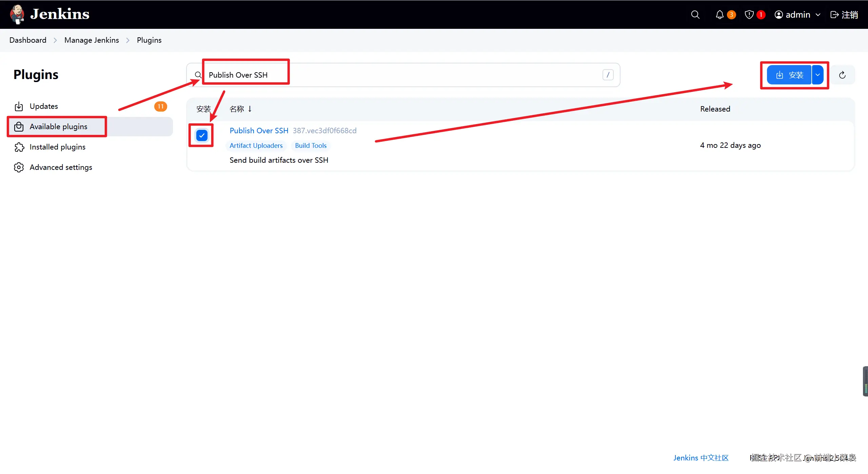Open the admin user dropdown menu
Screen dimensions: 868x474
797,15
